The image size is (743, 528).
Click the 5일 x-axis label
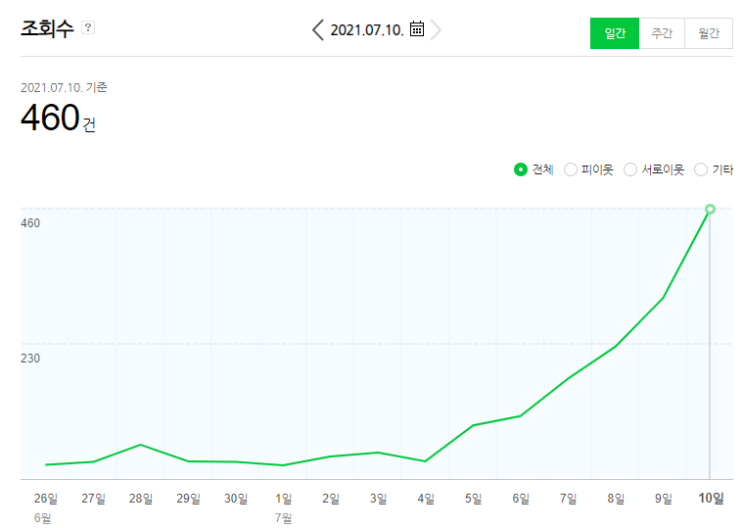(473, 498)
